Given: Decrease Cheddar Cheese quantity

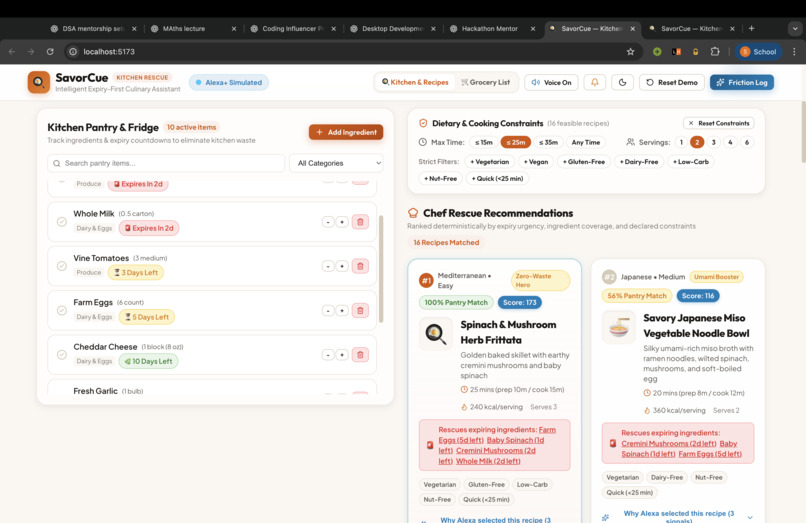Looking at the screenshot, I should point(328,354).
